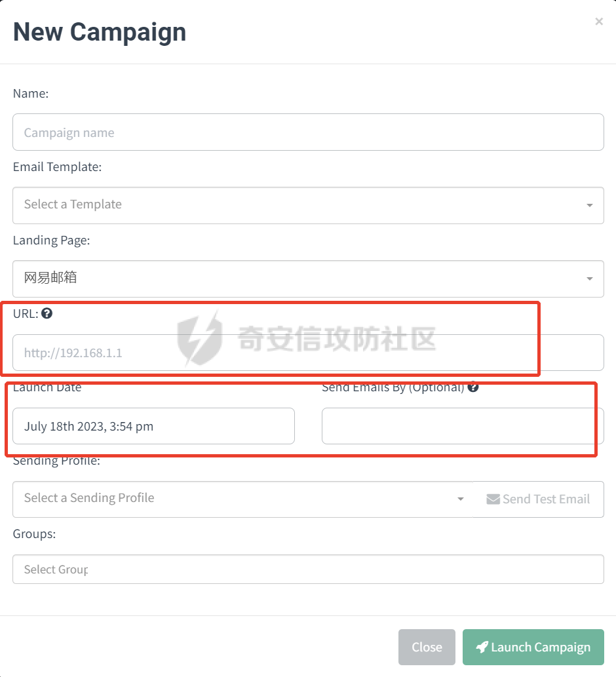
Task: Click the caret arrow of Select a Template
Action: click(x=589, y=206)
